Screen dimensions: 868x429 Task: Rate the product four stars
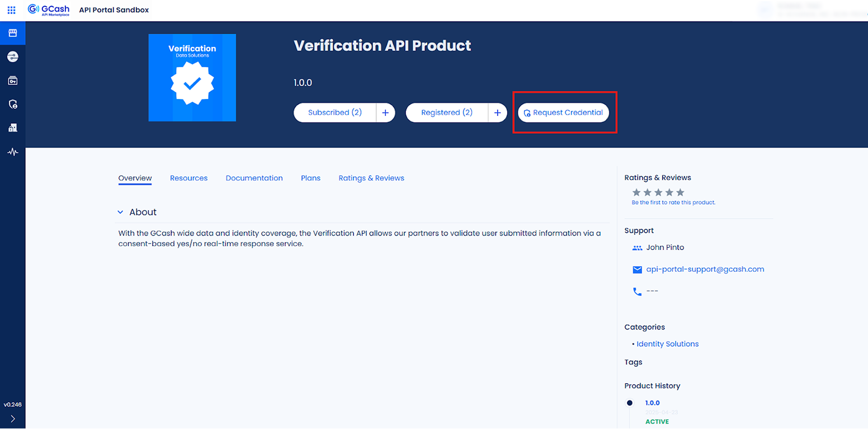pyautogui.click(x=669, y=192)
